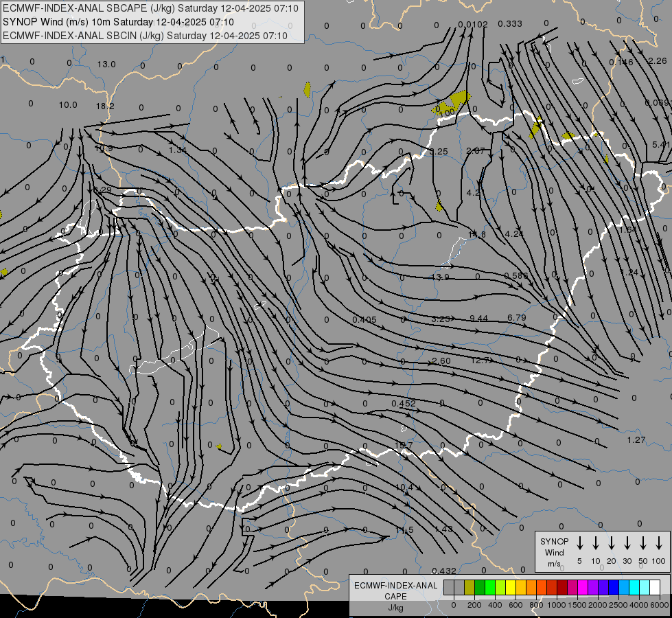Click the 'ECMWF-INDEX-ANAL' label in the color legend

pos(395,586)
